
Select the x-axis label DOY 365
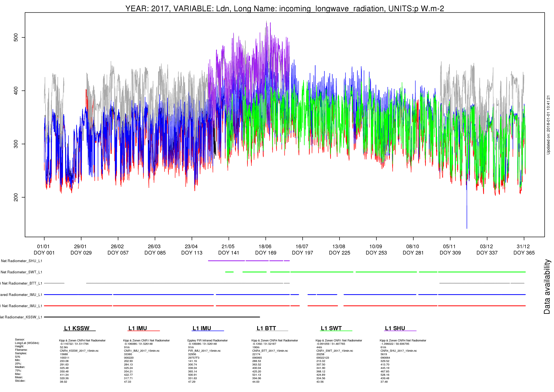pyautogui.click(x=524, y=253)
